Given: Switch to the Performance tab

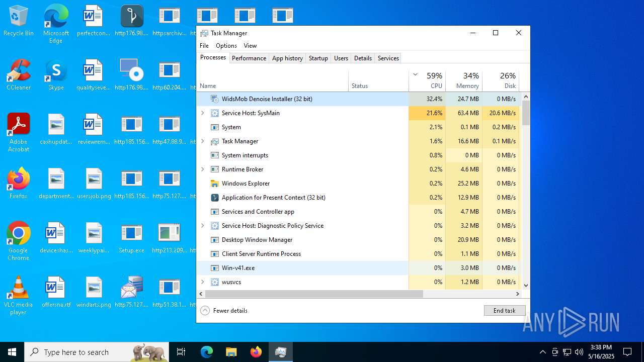Looking at the screenshot, I should click(249, 58).
